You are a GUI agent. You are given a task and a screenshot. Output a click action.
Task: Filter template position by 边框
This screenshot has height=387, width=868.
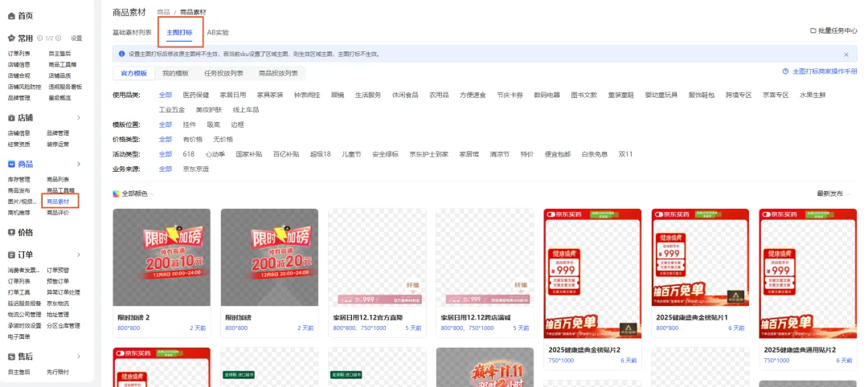[x=237, y=124]
